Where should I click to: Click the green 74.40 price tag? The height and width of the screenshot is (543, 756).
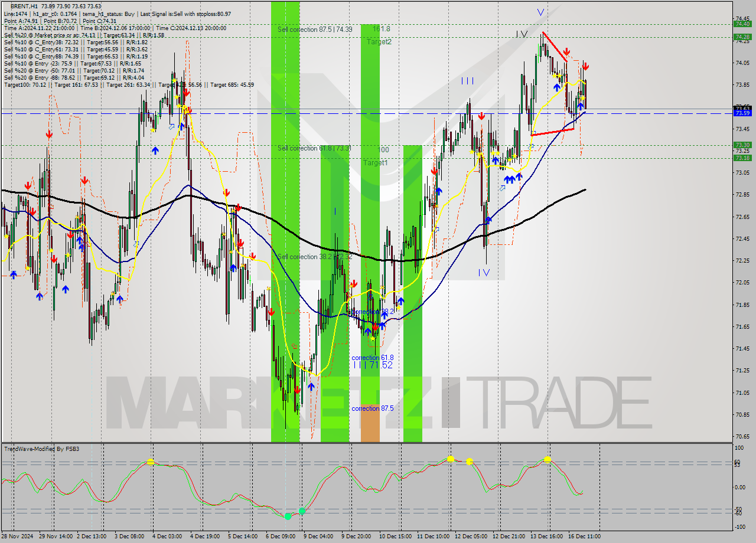point(742,24)
